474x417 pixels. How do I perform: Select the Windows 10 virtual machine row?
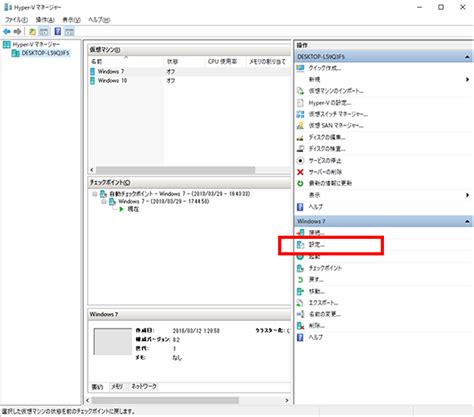189,81
